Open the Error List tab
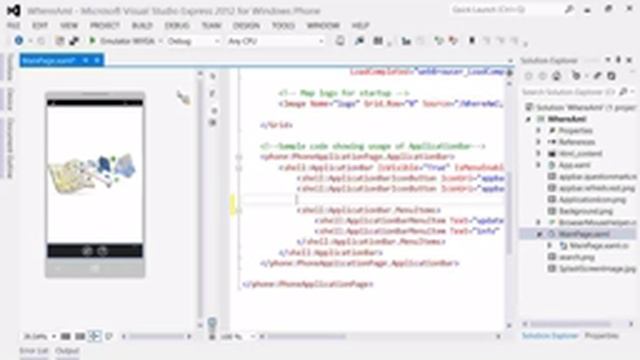Viewport: 640px width, 360px height. click(x=33, y=351)
